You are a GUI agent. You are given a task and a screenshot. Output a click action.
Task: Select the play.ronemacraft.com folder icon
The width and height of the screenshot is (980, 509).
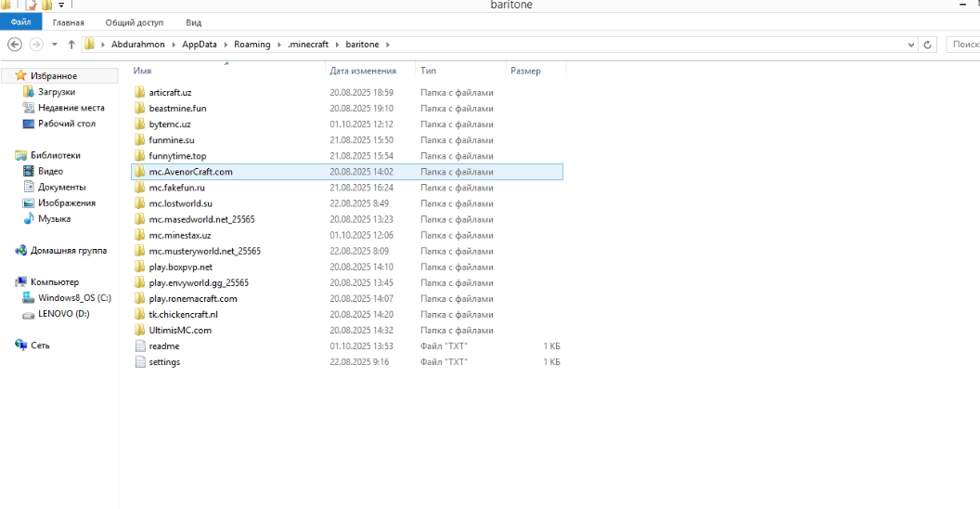[140, 298]
